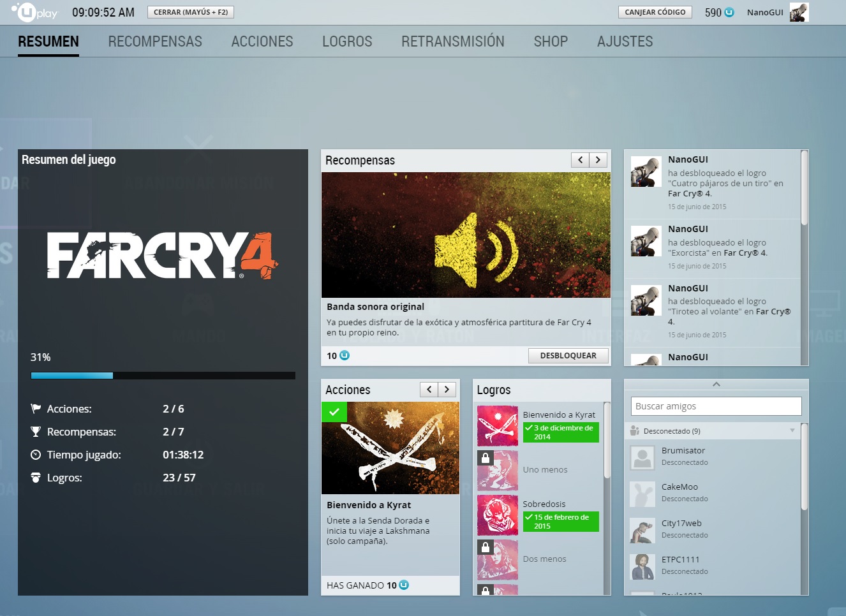Image resolution: width=846 pixels, height=616 pixels.
Task: Click the Logros count 23 / 57
Action: click(x=179, y=478)
